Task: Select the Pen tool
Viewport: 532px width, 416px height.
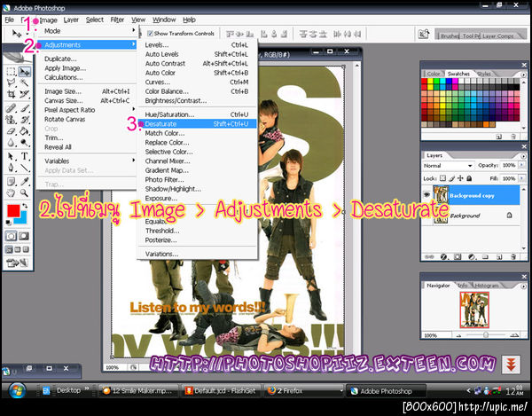Action: 12,168
